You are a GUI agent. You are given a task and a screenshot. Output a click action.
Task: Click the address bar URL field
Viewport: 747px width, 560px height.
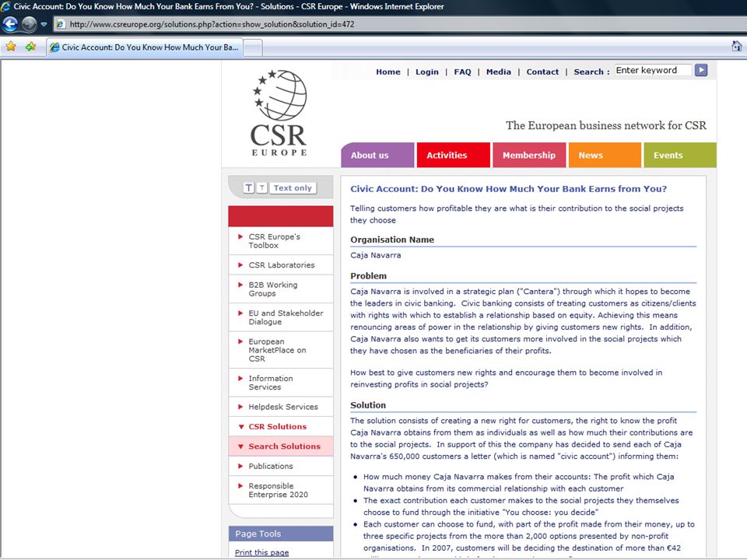click(400, 24)
